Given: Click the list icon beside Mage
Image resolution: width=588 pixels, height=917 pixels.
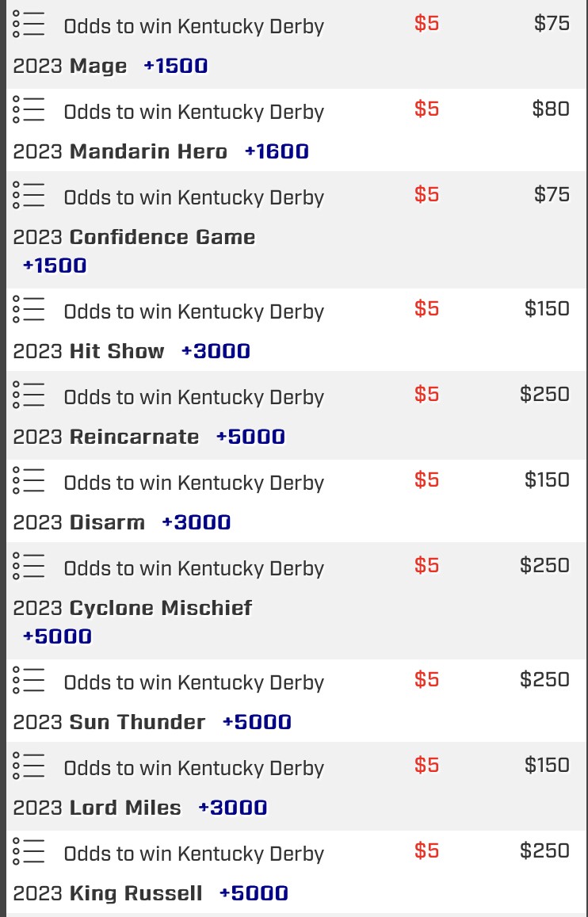Looking at the screenshot, I should [29, 25].
